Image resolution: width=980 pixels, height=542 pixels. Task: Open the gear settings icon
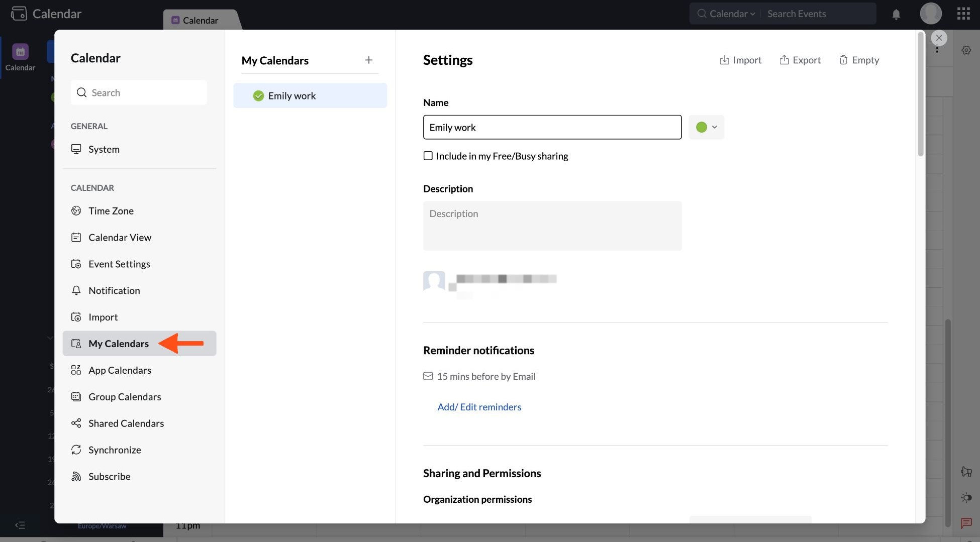tap(966, 50)
